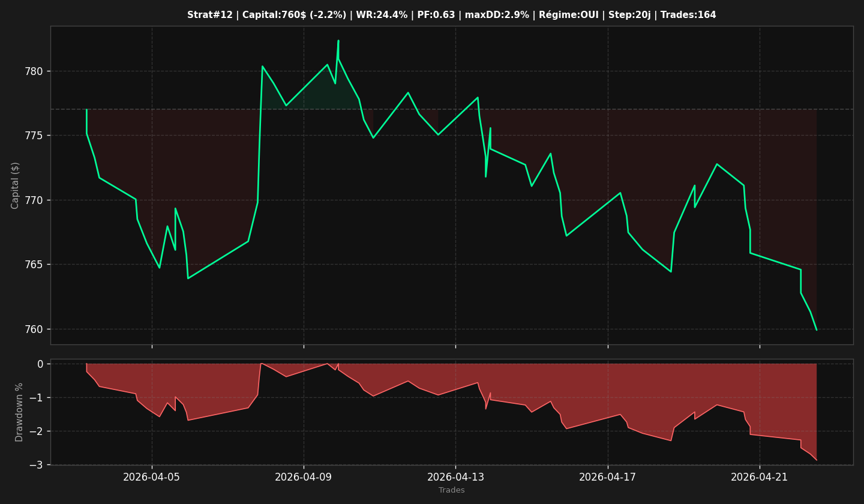864x504 pixels.
Task: Select the −2 tick on Drawdown axis
Action: [x=37, y=431]
